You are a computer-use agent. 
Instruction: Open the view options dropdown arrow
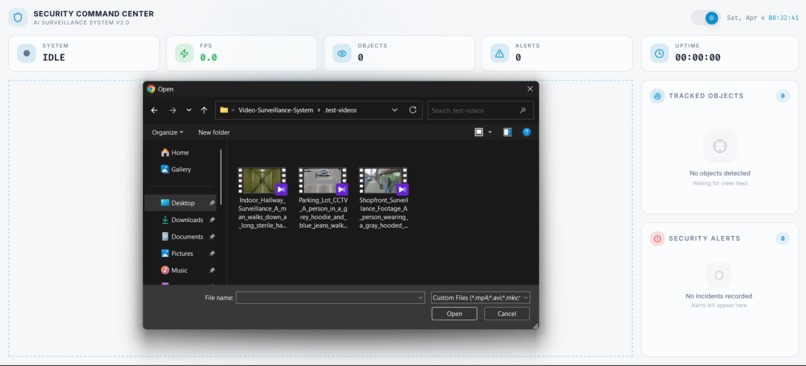tap(490, 133)
